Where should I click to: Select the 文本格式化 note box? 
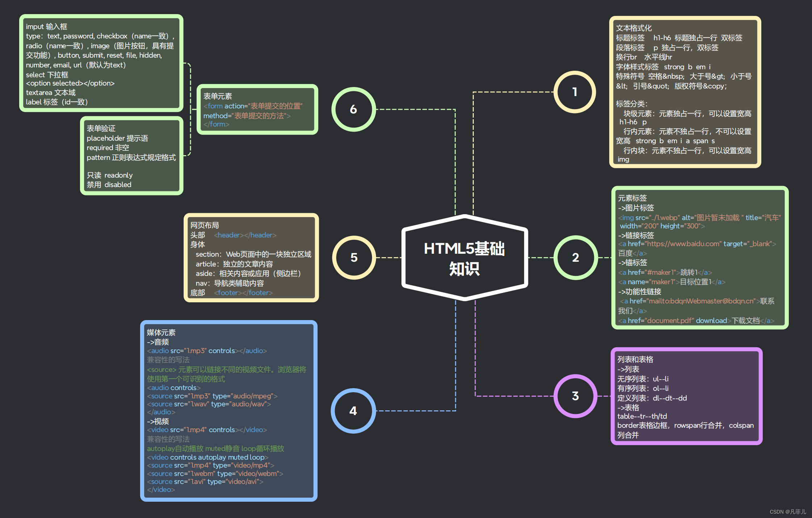[685, 92]
